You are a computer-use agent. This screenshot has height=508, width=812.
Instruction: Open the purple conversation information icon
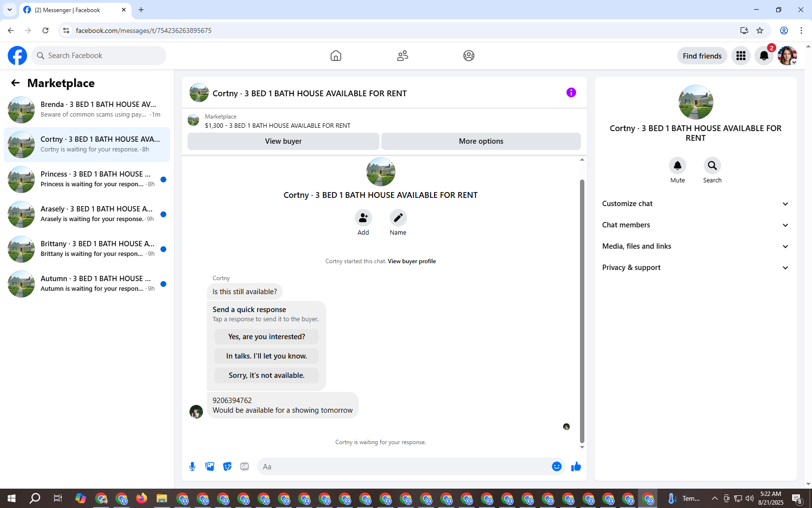tap(571, 92)
